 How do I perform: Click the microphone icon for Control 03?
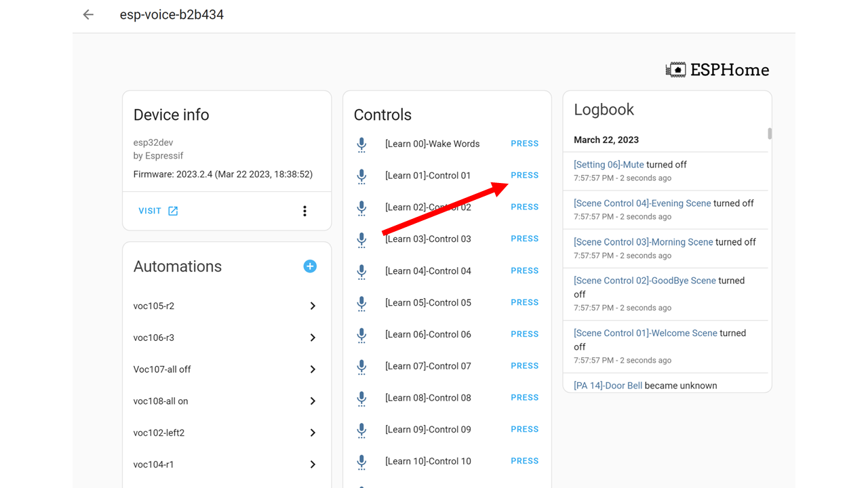click(x=361, y=239)
